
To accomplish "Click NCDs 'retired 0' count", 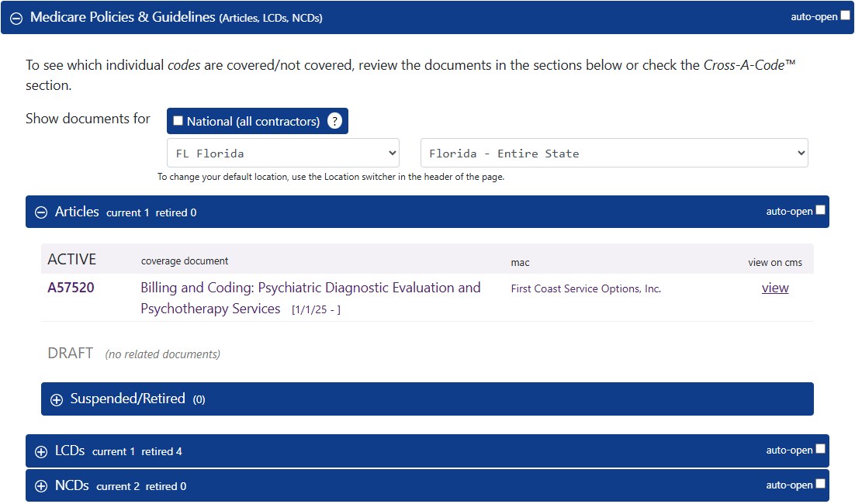I will (166, 487).
